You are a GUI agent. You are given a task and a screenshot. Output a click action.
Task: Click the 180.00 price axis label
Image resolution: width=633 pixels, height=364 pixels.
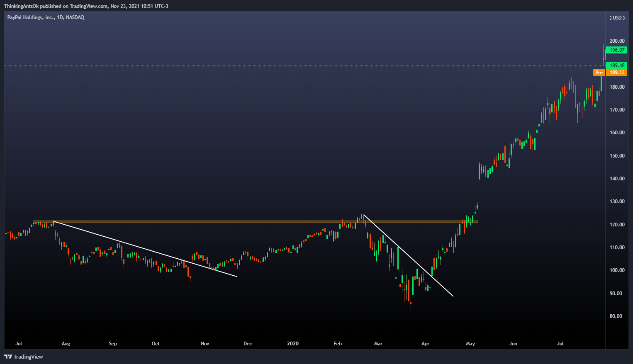617,87
